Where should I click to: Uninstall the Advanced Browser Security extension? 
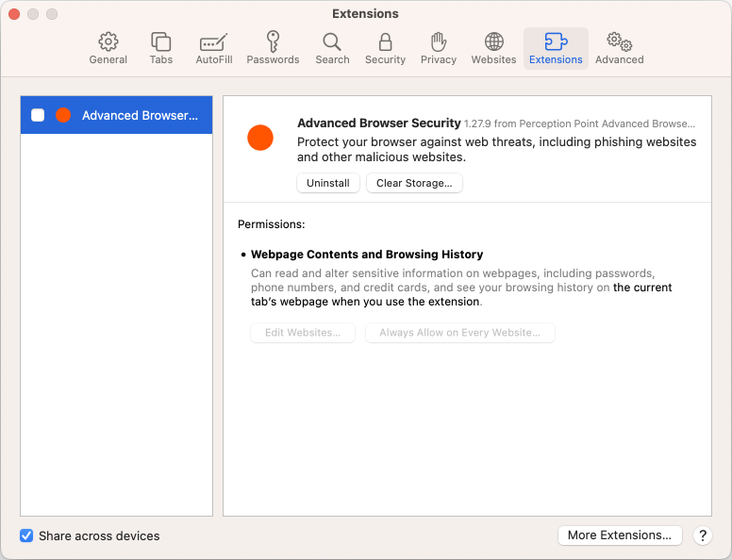click(328, 183)
